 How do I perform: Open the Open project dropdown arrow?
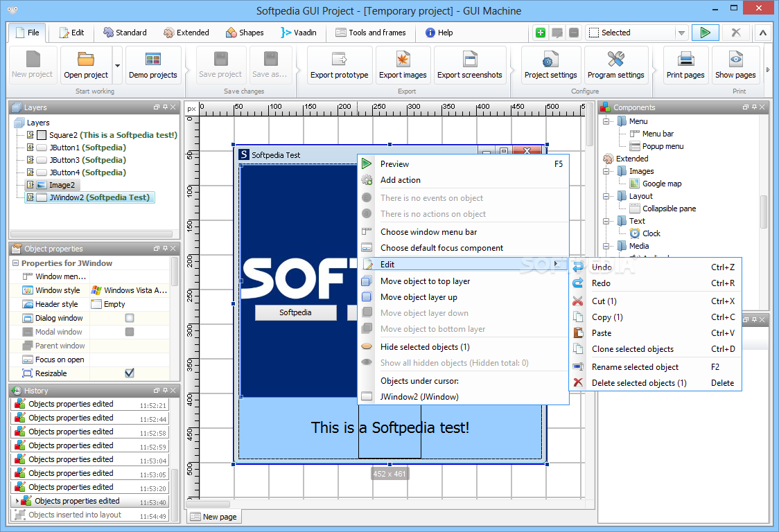[x=118, y=66]
